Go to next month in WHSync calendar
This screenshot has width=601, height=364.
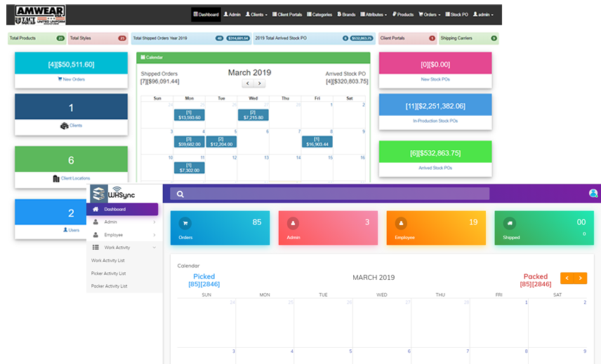coord(581,278)
